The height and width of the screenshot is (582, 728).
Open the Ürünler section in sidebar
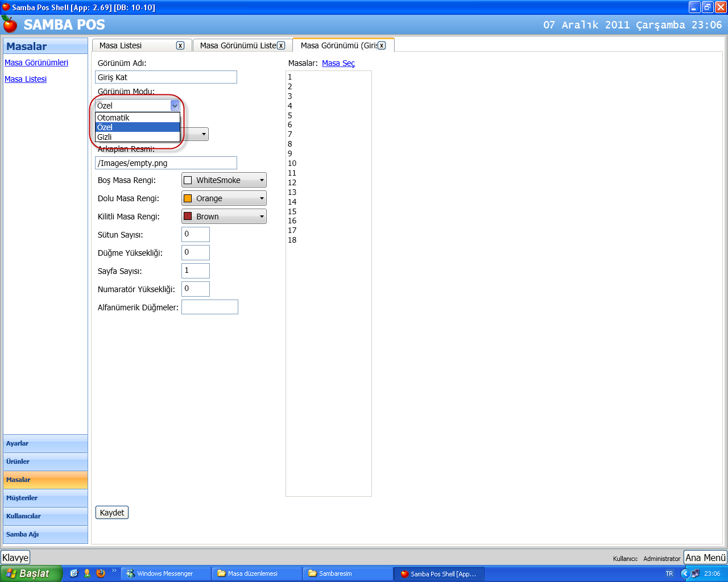point(45,462)
